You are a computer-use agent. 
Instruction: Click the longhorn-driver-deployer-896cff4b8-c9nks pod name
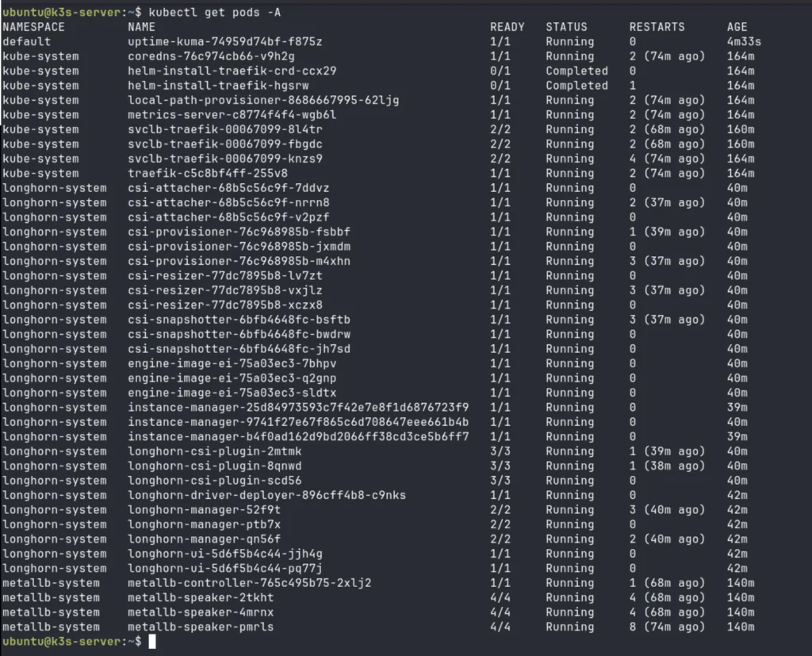click(x=266, y=495)
